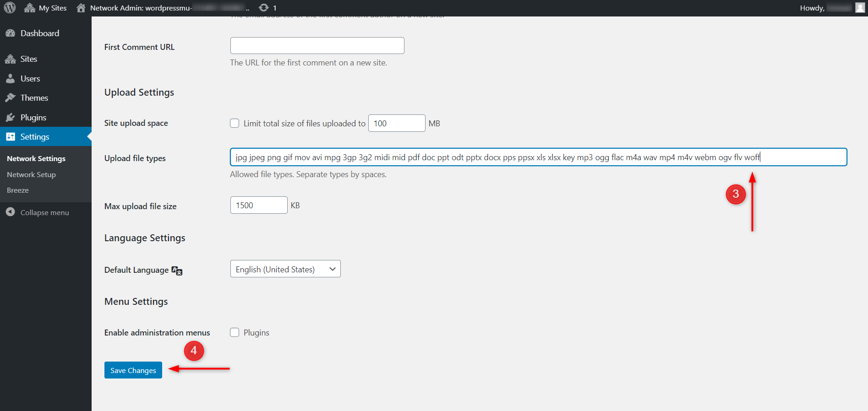The image size is (868, 411).
Task: Click the Max upload file size field
Action: click(259, 205)
